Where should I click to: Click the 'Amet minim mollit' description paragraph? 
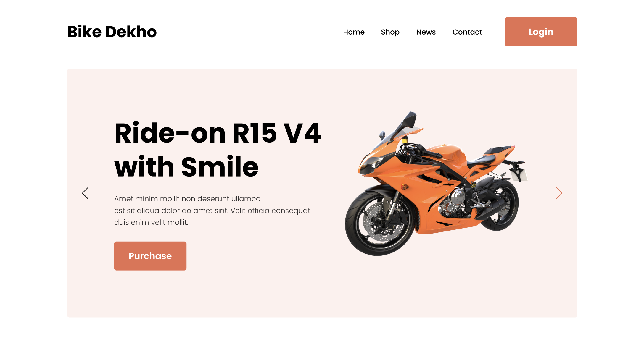click(x=212, y=210)
